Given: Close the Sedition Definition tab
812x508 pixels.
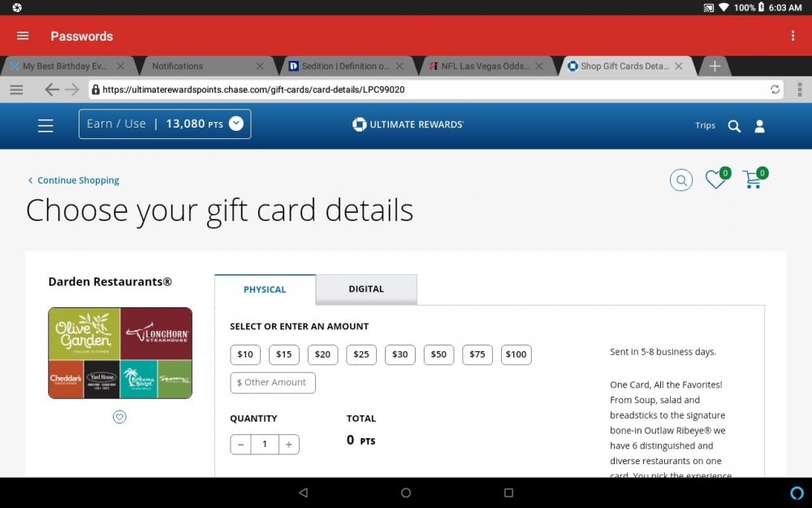Looking at the screenshot, I should (400, 66).
